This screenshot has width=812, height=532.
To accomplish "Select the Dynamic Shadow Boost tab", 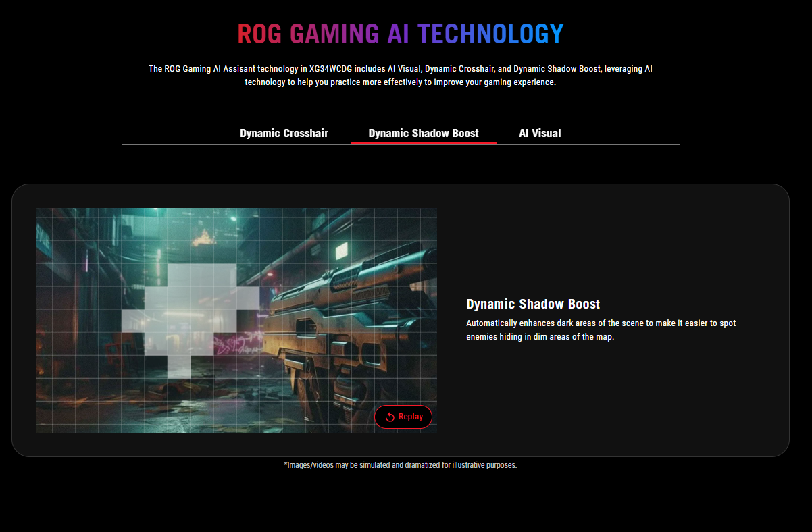I will 423,133.
